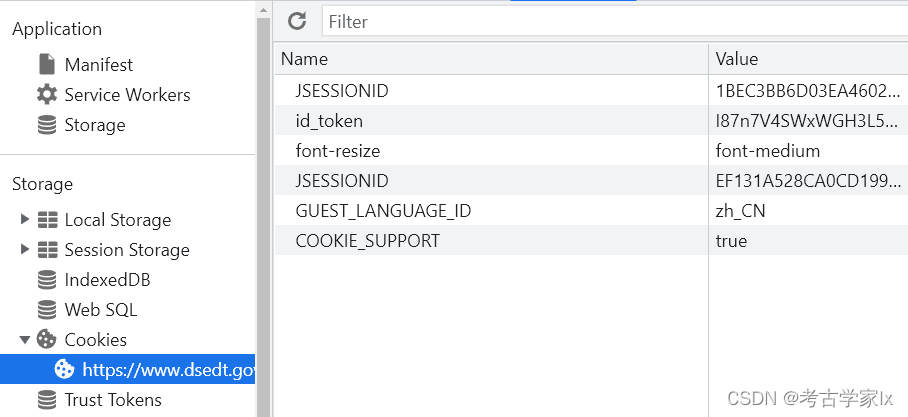Click the cookie Filter text field
Image resolution: width=908 pixels, height=417 pixels.
coord(610,21)
